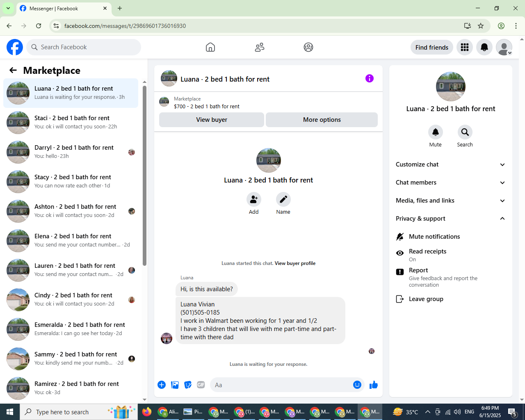The width and height of the screenshot is (525, 420).
Task: Expand Media, files and links section
Action: 450,201
